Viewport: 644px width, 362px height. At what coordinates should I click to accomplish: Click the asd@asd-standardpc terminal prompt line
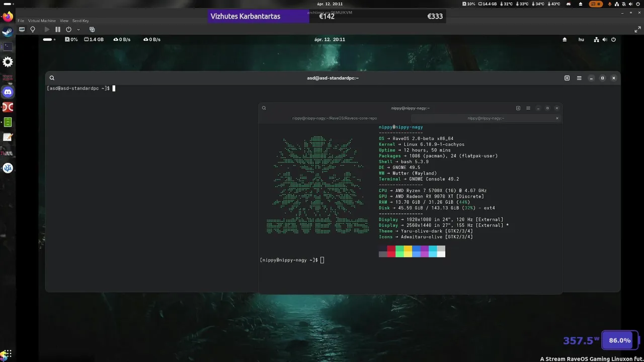pos(81,88)
